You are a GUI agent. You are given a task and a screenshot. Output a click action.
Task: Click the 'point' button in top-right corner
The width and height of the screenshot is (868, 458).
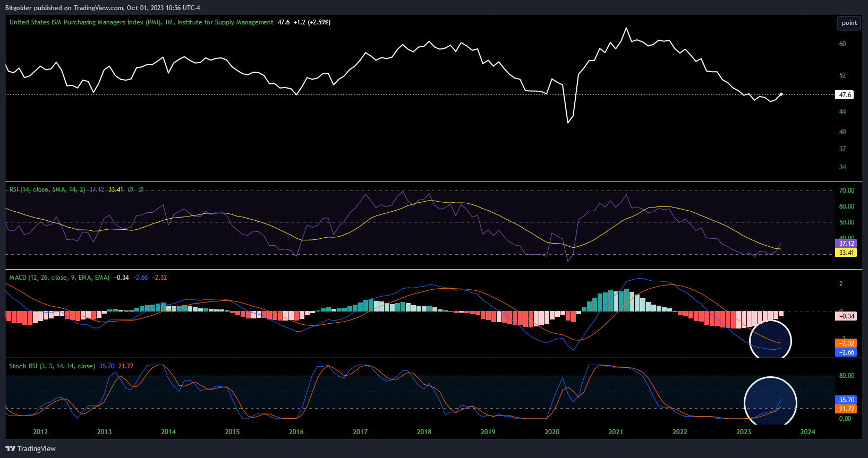(849, 23)
